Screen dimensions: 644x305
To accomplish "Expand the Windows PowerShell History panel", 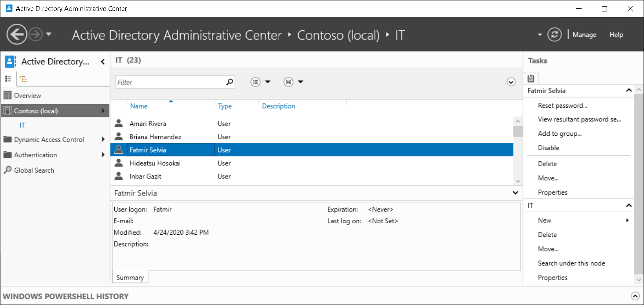I will point(636,296).
